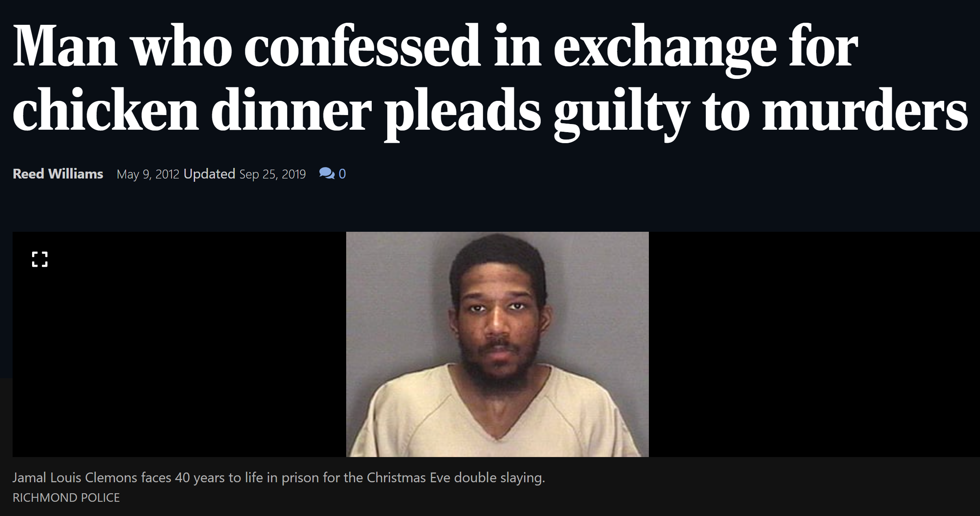This screenshot has width=980, height=516.
Task: Click the comments speech bubble icon
Action: [x=327, y=174]
